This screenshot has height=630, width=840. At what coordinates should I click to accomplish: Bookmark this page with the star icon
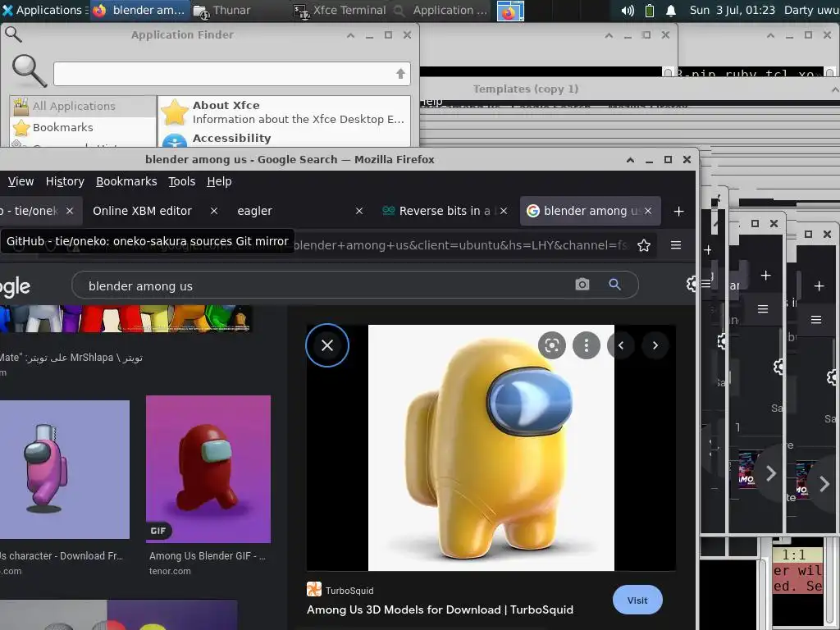[644, 245]
